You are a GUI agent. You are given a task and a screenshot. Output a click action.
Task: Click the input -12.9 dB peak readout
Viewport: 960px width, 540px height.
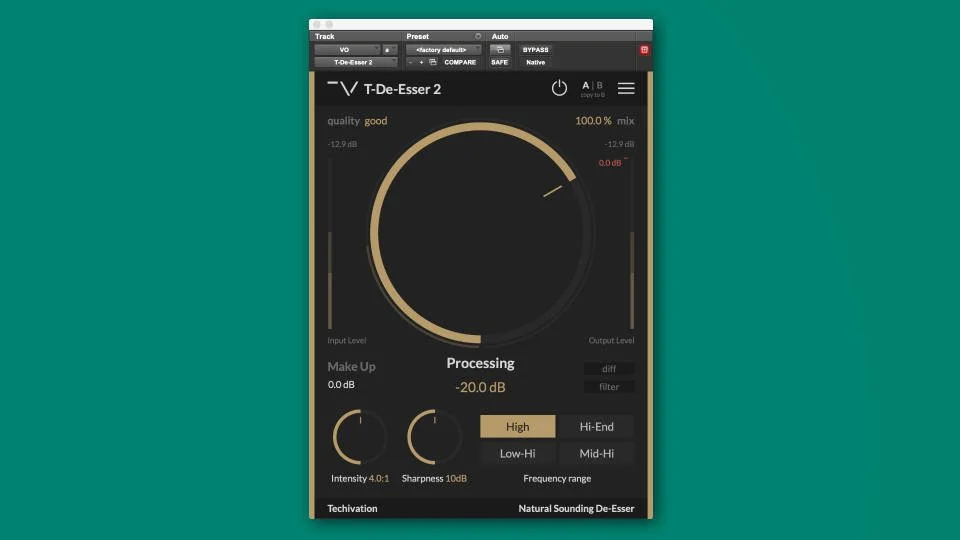tap(343, 144)
